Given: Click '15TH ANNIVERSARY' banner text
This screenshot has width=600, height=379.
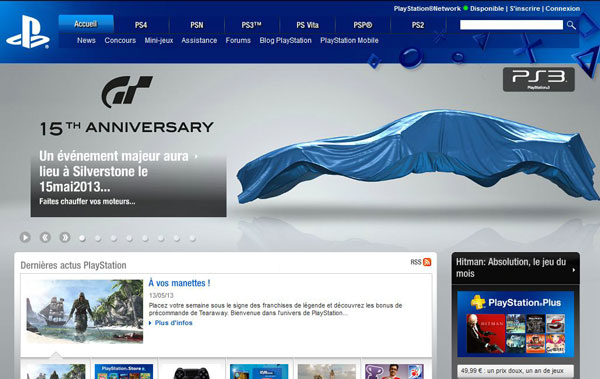Looking at the screenshot, I should pyautogui.click(x=127, y=128).
